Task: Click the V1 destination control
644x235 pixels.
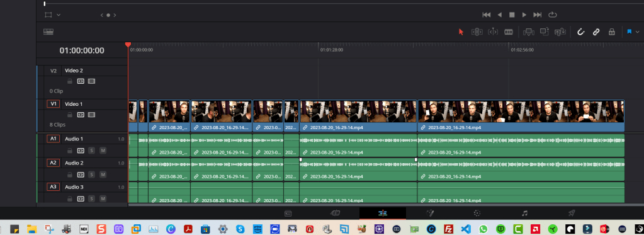Action: [54, 104]
